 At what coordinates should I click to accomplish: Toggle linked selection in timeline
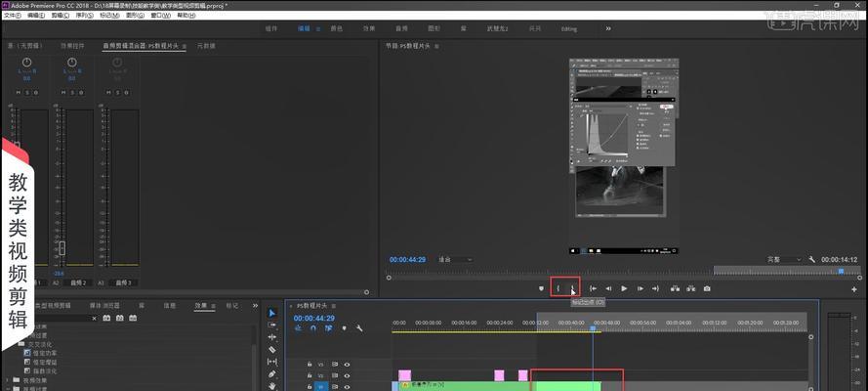point(328,327)
